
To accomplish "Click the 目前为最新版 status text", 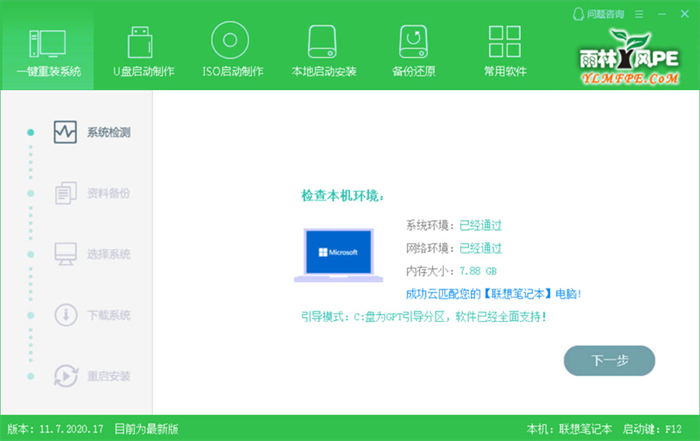I will pos(149,429).
